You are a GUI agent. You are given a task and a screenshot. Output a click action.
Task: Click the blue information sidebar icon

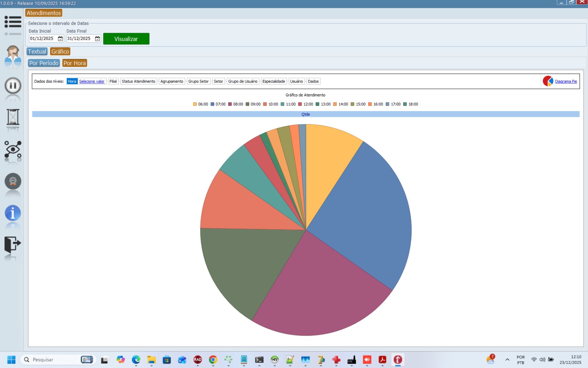click(x=13, y=213)
